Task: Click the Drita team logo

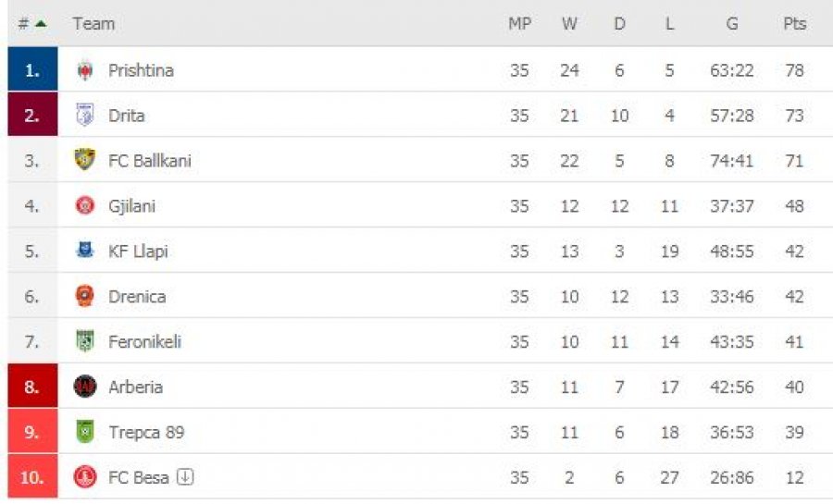Action: pos(85,115)
